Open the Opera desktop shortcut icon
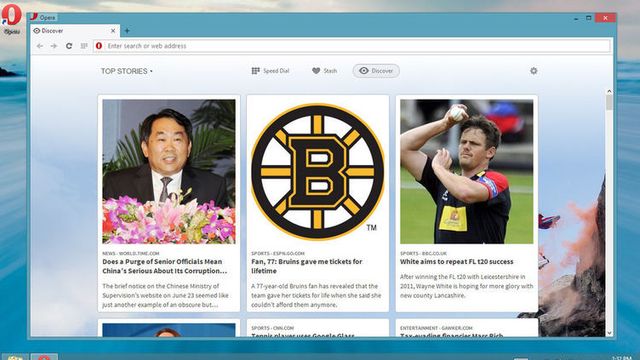The width and height of the screenshot is (640, 360). pyautogui.click(x=11, y=19)
